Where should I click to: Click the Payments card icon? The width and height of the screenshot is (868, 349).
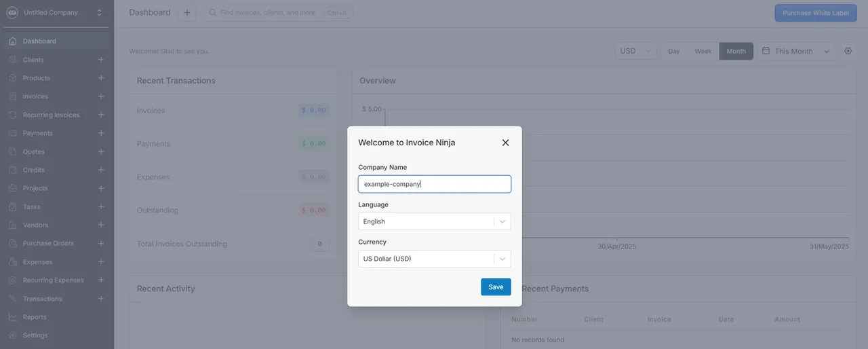[x=12, y=133]
